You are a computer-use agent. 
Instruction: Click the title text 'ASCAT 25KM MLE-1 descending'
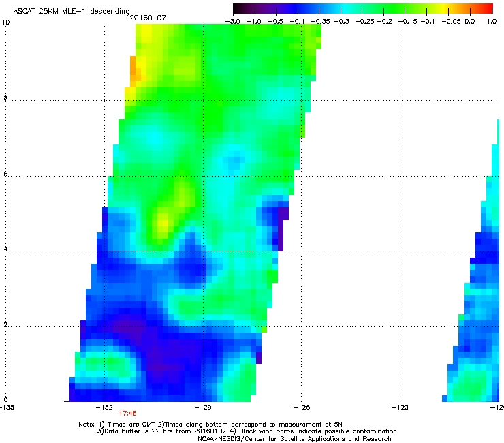72,12
